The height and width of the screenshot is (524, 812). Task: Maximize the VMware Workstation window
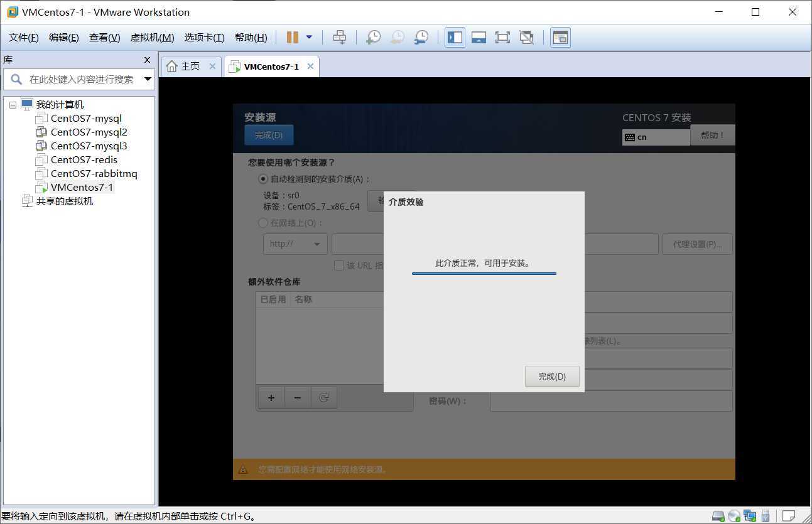coord(755,12)
